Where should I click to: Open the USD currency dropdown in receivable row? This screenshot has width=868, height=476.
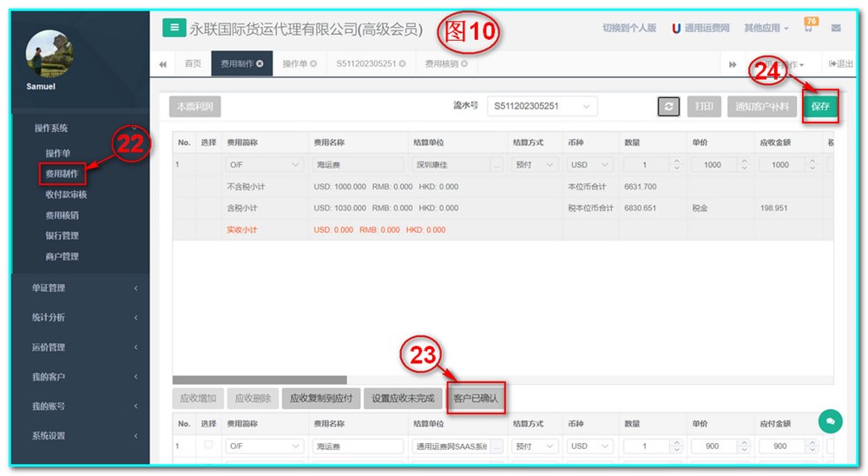(x=589, y=164)
